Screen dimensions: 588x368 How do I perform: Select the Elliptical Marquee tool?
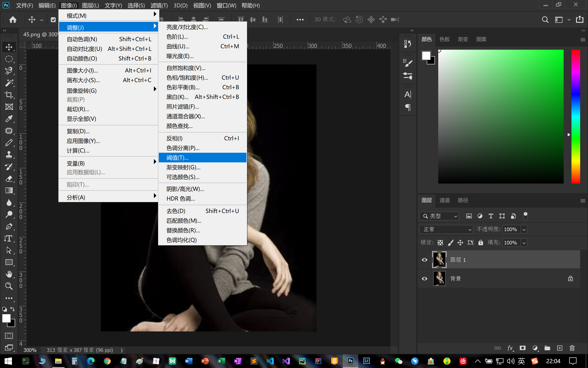(9, 59)
